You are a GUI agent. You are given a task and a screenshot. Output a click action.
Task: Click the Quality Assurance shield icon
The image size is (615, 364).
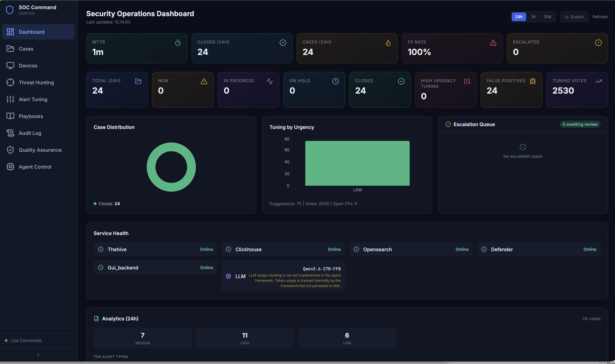point(10,150)
